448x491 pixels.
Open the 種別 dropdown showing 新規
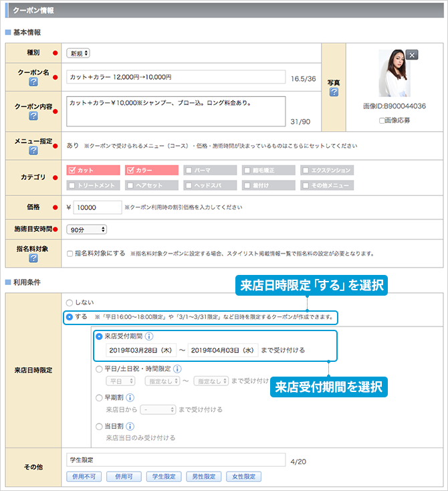(x=78, y=53)
